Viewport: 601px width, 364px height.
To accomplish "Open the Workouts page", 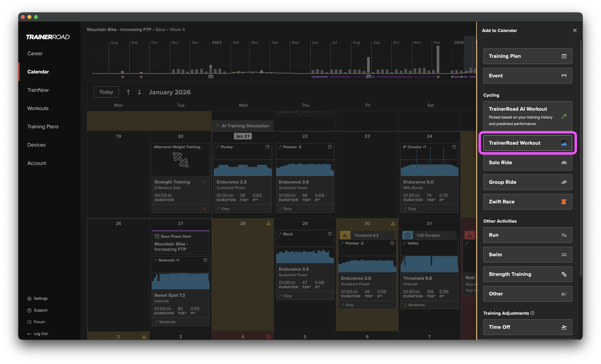I will [38, 108].
